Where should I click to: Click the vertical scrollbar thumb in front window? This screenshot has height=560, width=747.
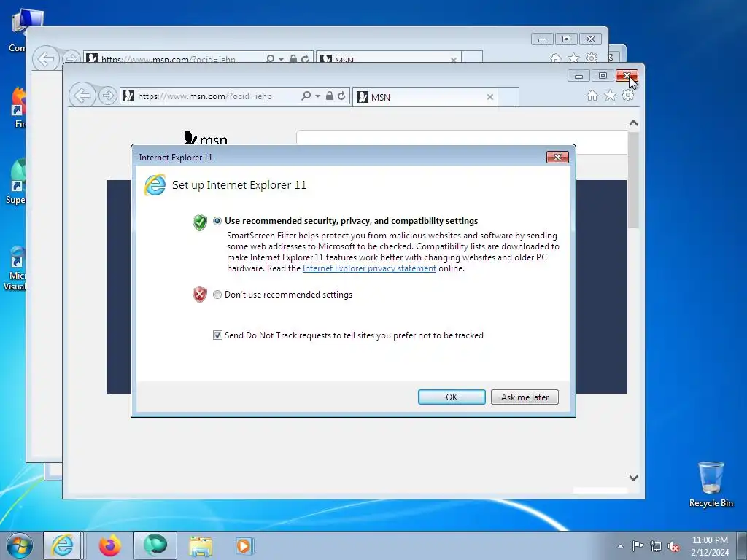[x=633, y=180]
